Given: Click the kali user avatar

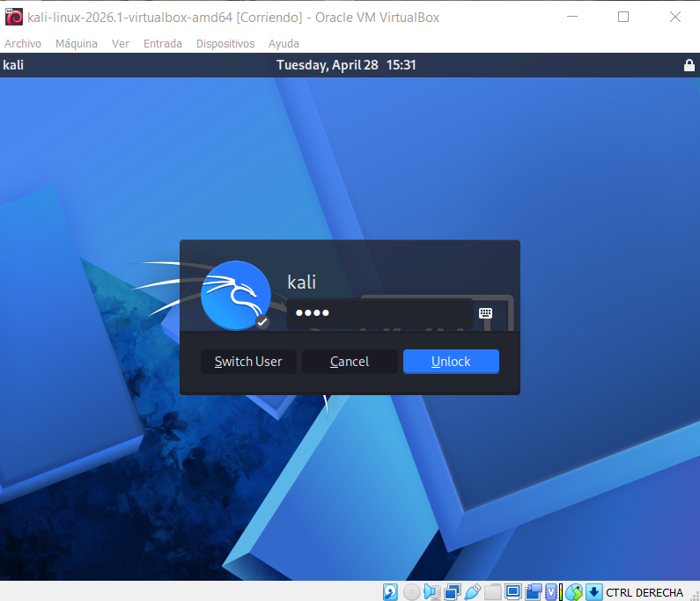Looking at the screenshot, I should coord(236,296).
